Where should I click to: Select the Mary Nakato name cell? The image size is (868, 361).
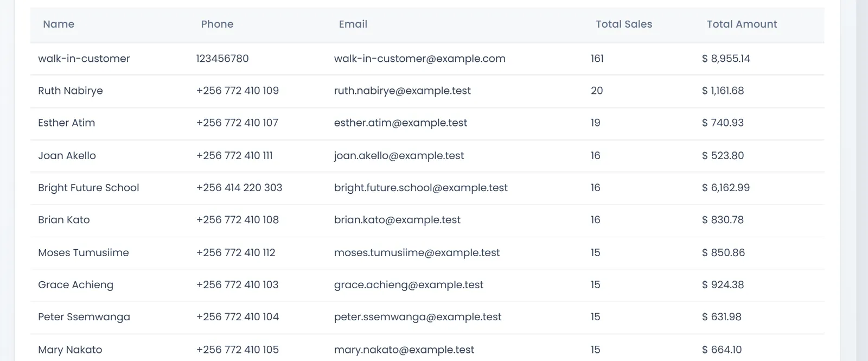pyautogui.click(x=70, y=350)
